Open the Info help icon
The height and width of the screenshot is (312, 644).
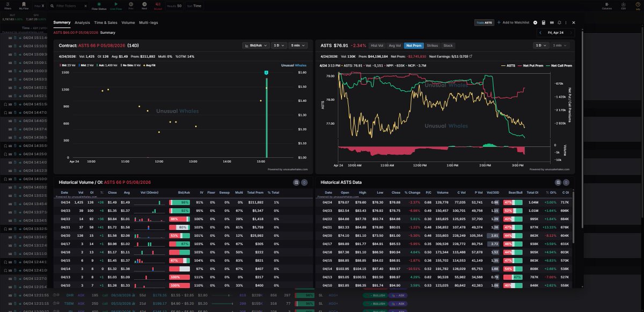pos(638,6)
